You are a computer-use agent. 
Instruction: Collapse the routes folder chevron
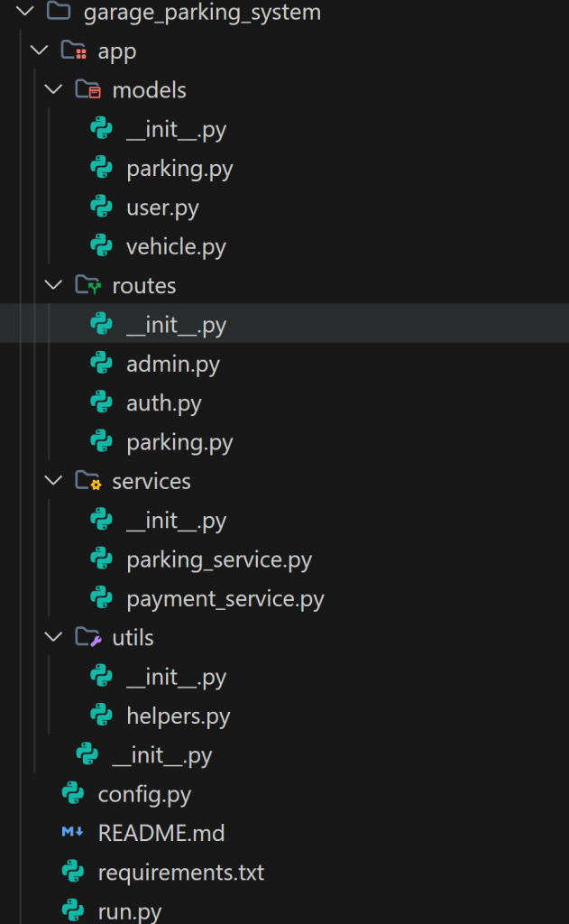click(53, 286)
